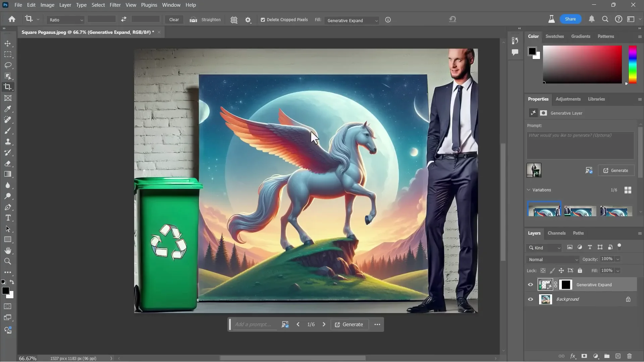The width and height of the screenshot is (644, 362).
Task: Click the Straighten button
Action: pyautogui.click(x=205, y=20)
